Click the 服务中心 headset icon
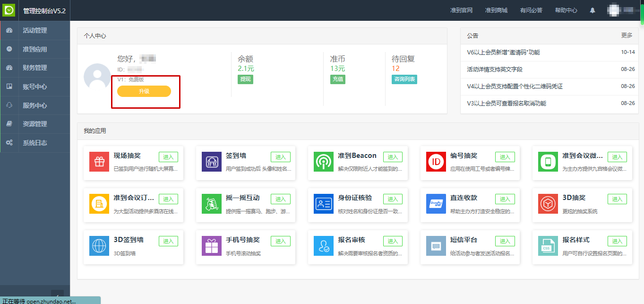 point(9,105)
